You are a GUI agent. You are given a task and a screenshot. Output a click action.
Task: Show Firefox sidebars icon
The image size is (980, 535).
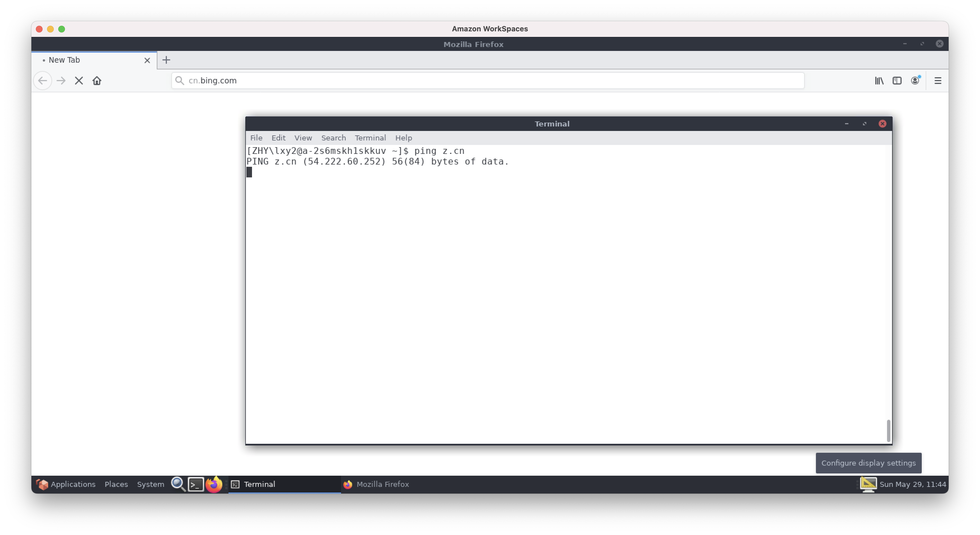(x=897, y=81)
